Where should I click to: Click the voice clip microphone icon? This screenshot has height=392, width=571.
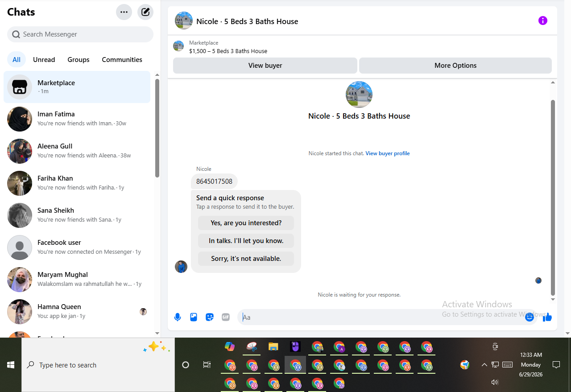click(178, 317)
